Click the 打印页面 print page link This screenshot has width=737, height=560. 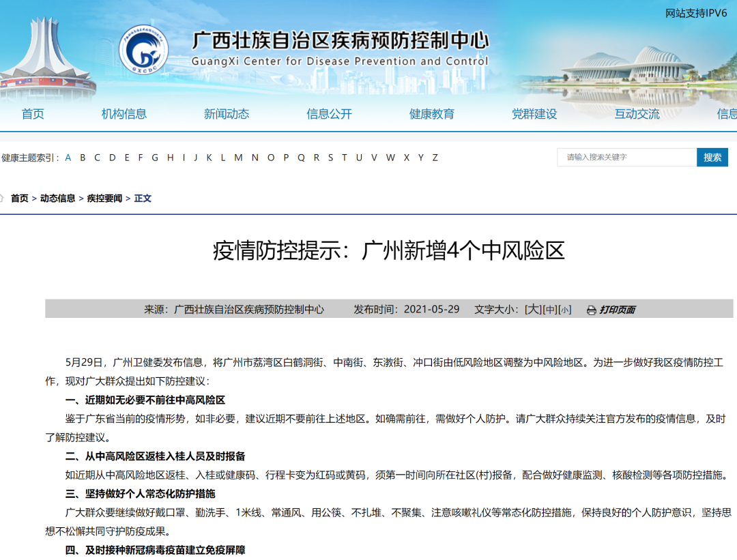(x=617, y=310)
